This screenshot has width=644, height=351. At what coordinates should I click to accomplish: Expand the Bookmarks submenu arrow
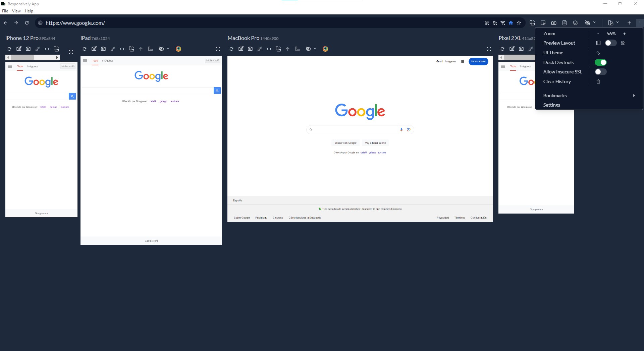[x=634, y=96]
